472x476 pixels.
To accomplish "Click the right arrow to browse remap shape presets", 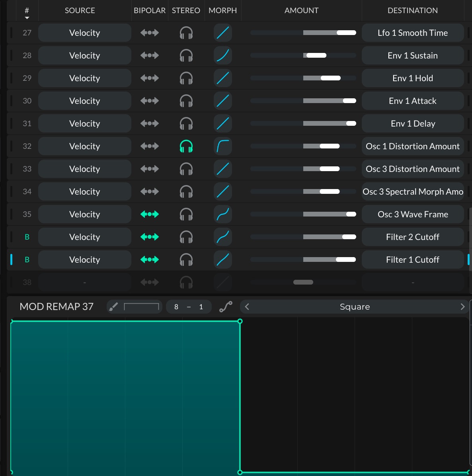I will tap(462, 306).
